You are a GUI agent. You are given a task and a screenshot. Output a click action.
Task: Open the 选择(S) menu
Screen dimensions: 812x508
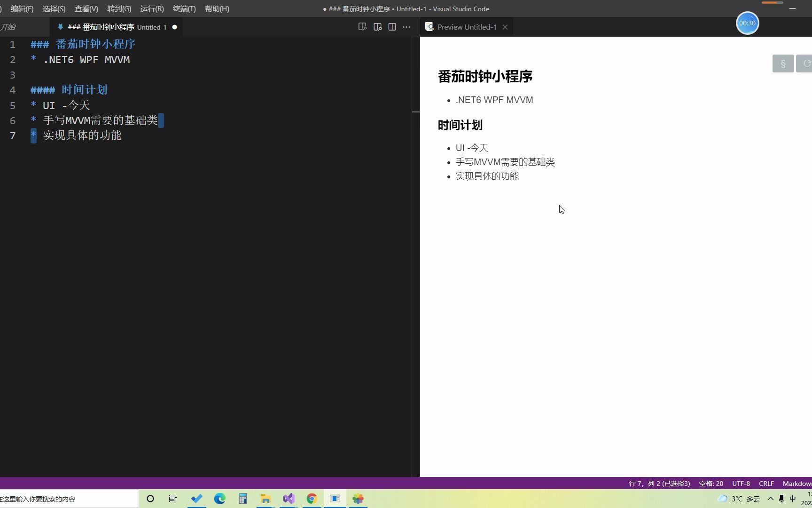click(54, 9)
